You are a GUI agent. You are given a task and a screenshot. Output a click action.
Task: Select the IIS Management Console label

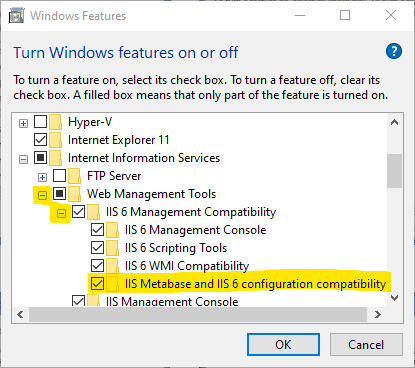point(172,301)
